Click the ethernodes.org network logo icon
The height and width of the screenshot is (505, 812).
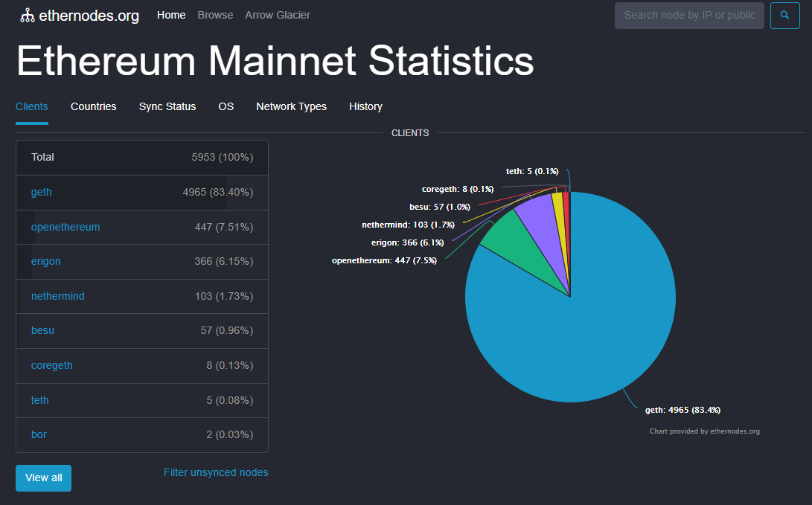[28, 16]
